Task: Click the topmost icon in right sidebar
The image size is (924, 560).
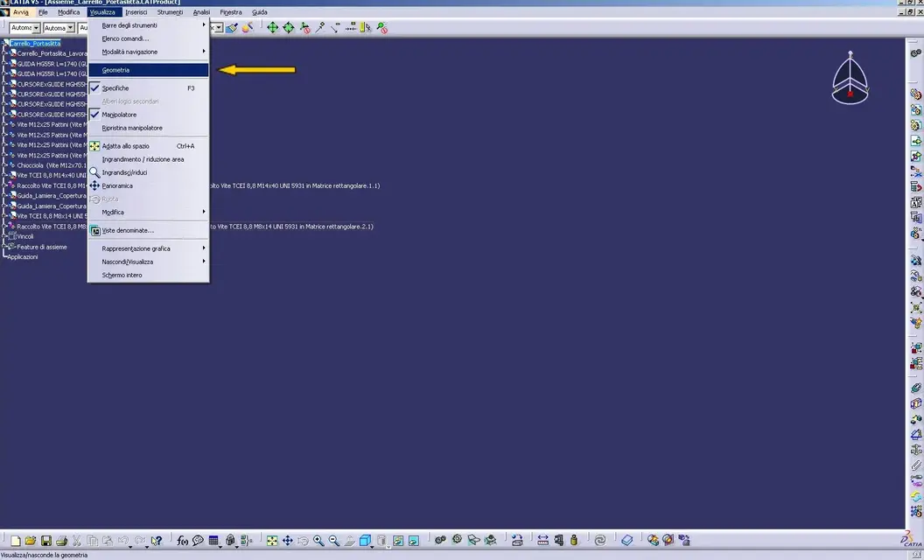Action: pos(916,53)
